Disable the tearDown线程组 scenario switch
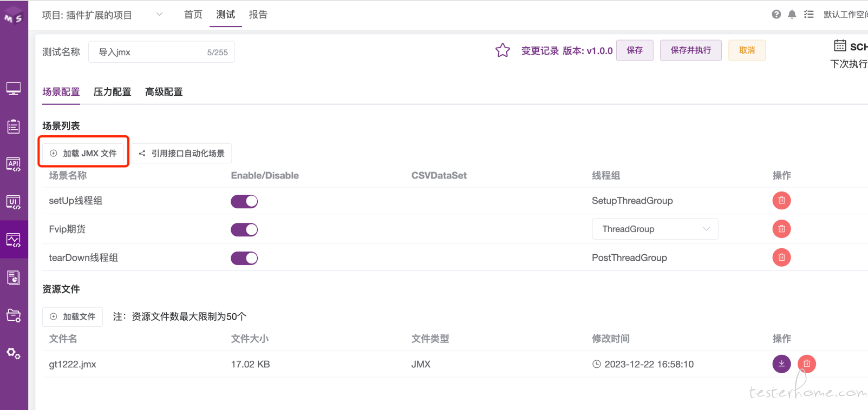Viewport: 868px width, 410px height. point(244,258)
